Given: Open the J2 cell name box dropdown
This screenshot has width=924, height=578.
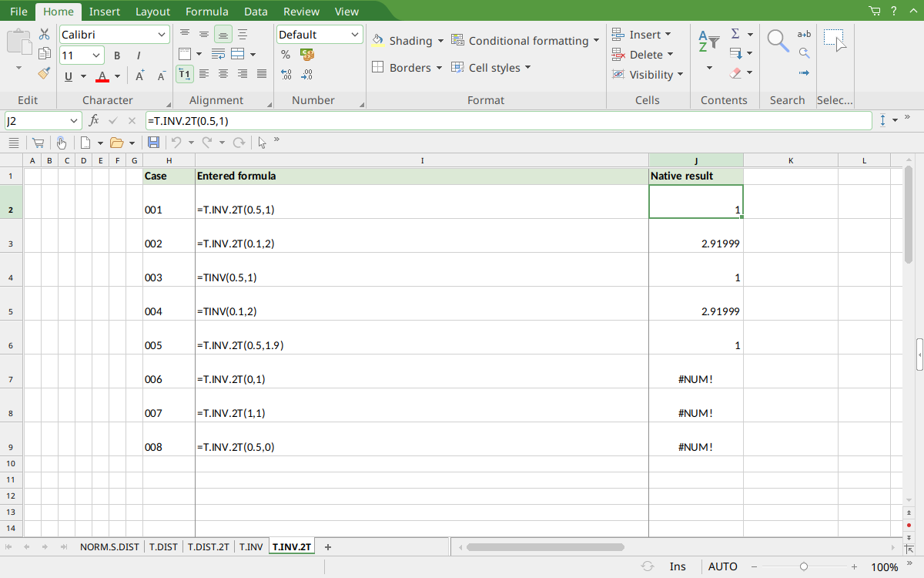Looking at the screenshot, I should (75, 120).
